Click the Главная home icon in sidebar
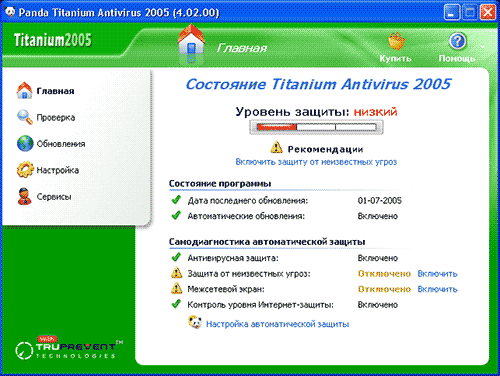500x376 pixels. click(x=24, y=91)
